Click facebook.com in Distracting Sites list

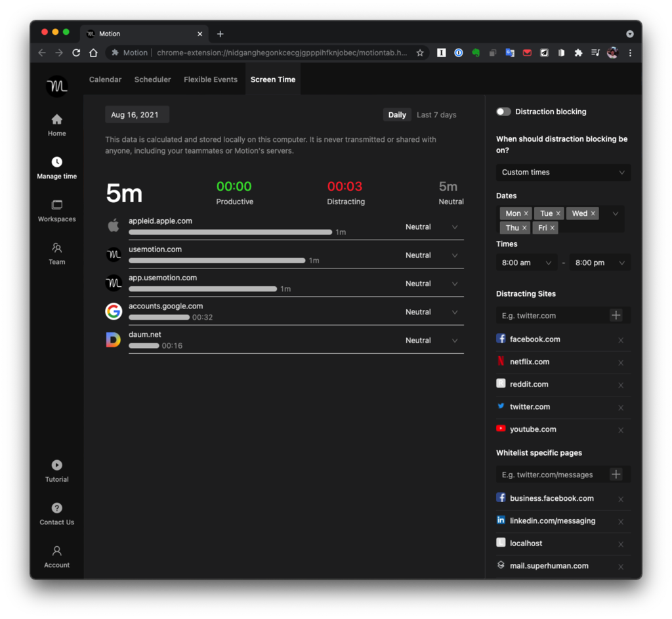[535, 339]
